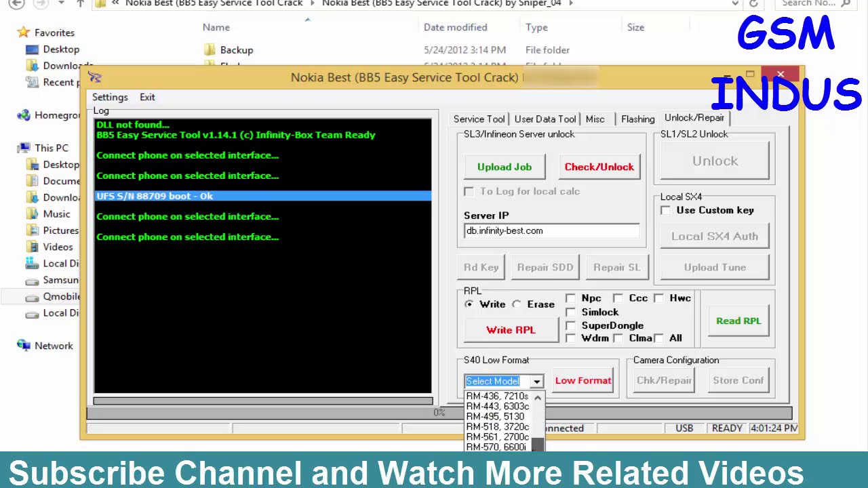This screenshot has width=868, height=488.
Task: Click the Repair SDD button
Action: pos(545,267)
